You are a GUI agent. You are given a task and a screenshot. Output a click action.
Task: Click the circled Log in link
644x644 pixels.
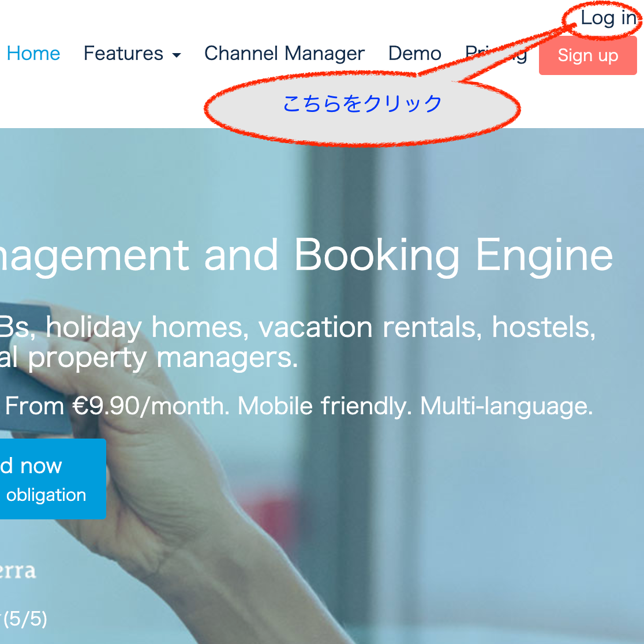(608, 18)
